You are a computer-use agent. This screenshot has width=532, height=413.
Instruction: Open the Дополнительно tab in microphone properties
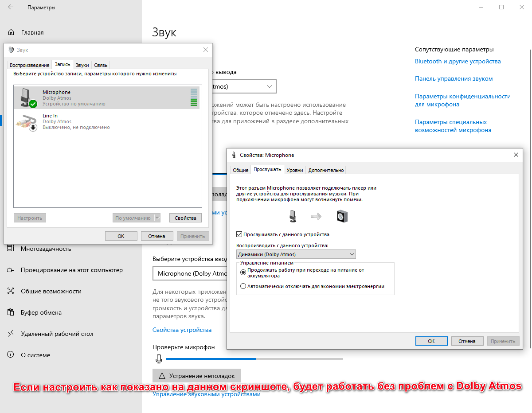pyautogui.click(x=326, y=170)
